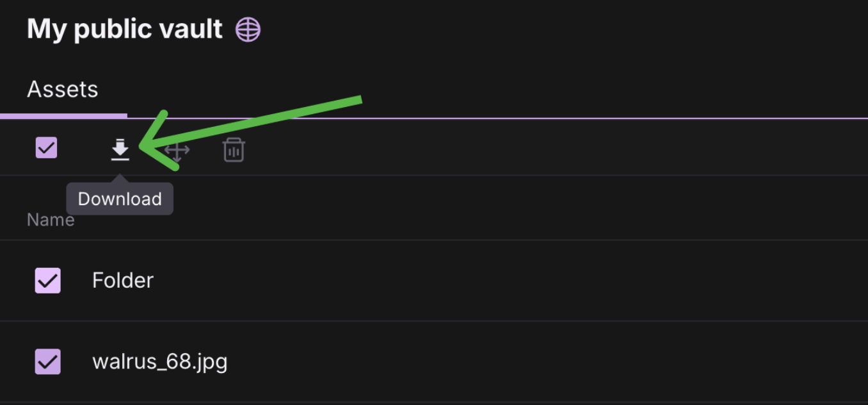This screenshot has height=405, width=868.
Task: Click the Download icon in the toolbar
Action: (x=120, y=150)
